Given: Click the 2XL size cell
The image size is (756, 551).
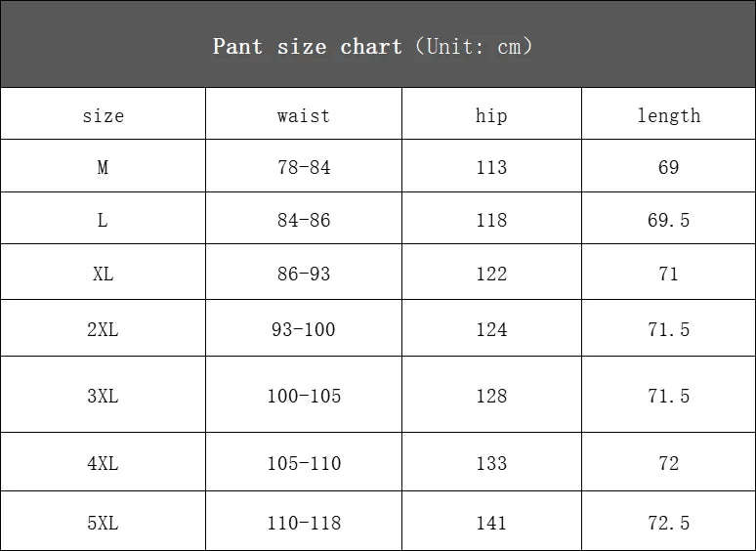Looking at the screenshot, I should click(103, 329).
